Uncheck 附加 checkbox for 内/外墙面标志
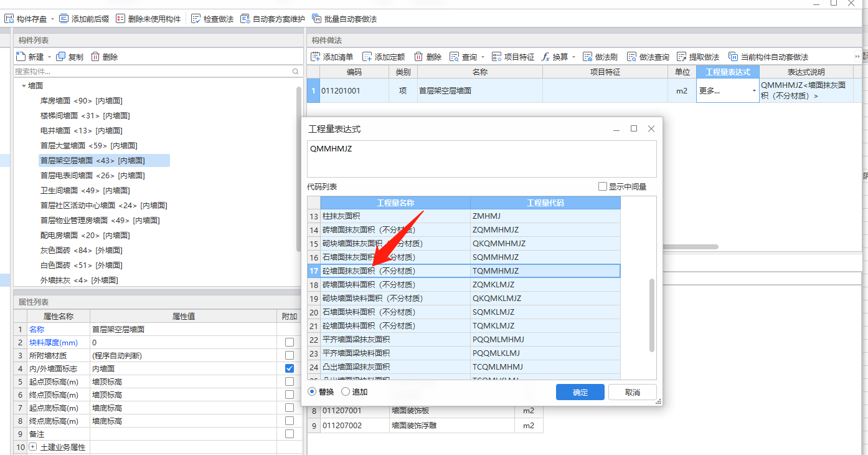868x455 pixels. pyautogui.click(x=289, y=368)
